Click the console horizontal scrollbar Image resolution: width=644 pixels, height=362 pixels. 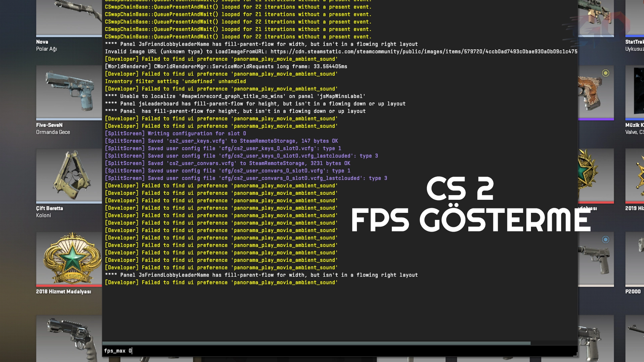(316, 343)
